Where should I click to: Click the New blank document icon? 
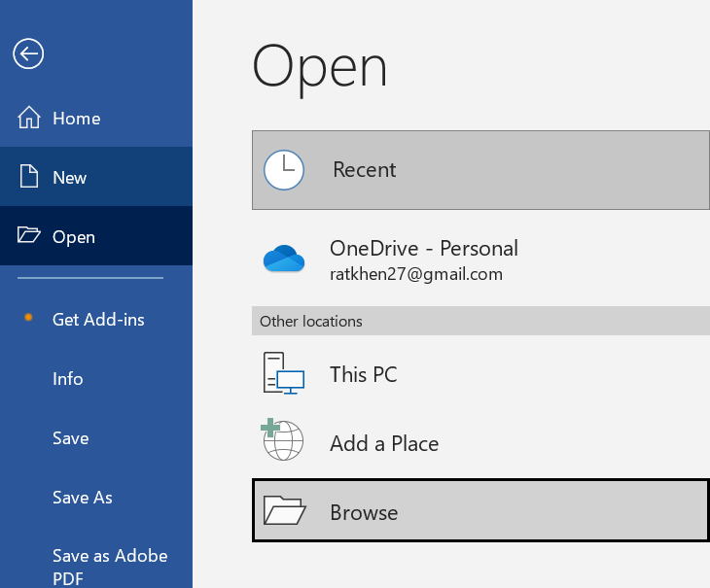[x=29, y=178]
